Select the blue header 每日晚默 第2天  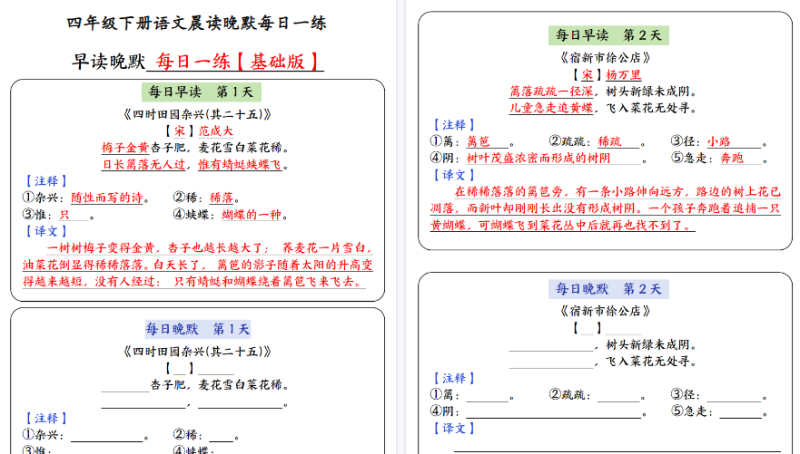pos(609,289)
